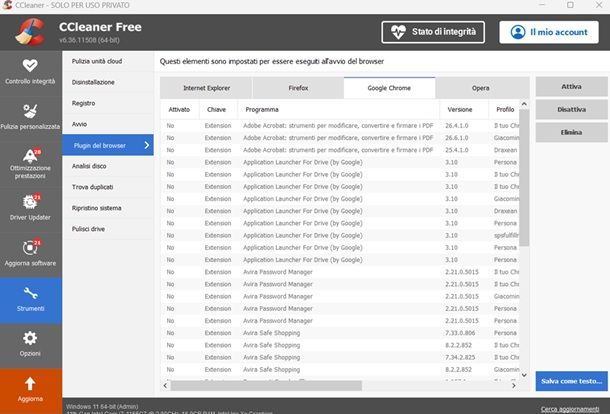Click the horizontal scrollbar thumb

[266, 385]
